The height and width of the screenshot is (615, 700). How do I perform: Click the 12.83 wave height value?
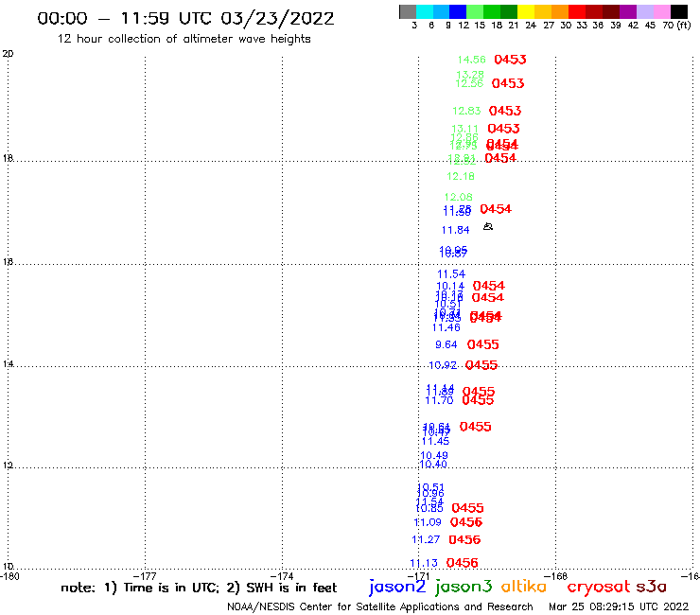[466, 111]
